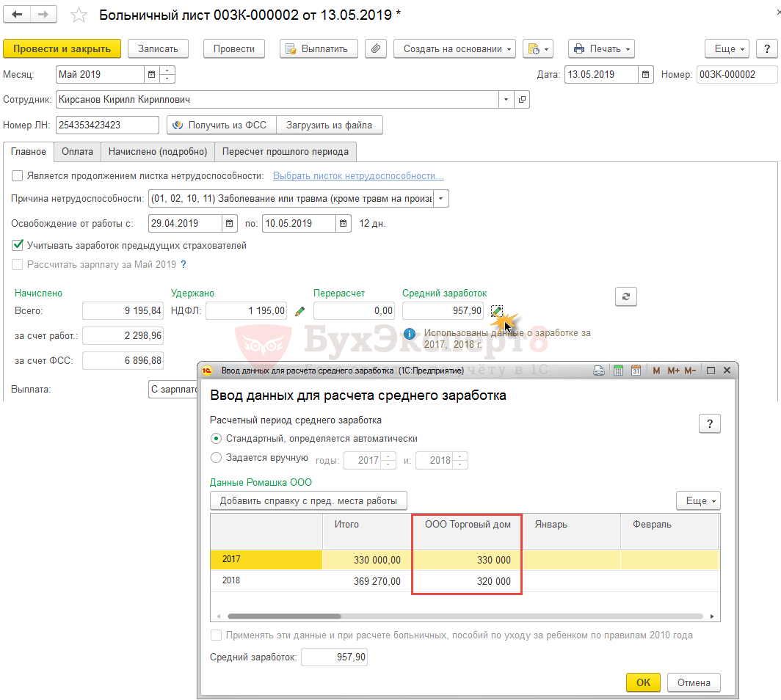Image resolution: width=781 pixels, height=700 pixels.
Task: Open the Начислено (подробно) tab
Action: point(158,152)
